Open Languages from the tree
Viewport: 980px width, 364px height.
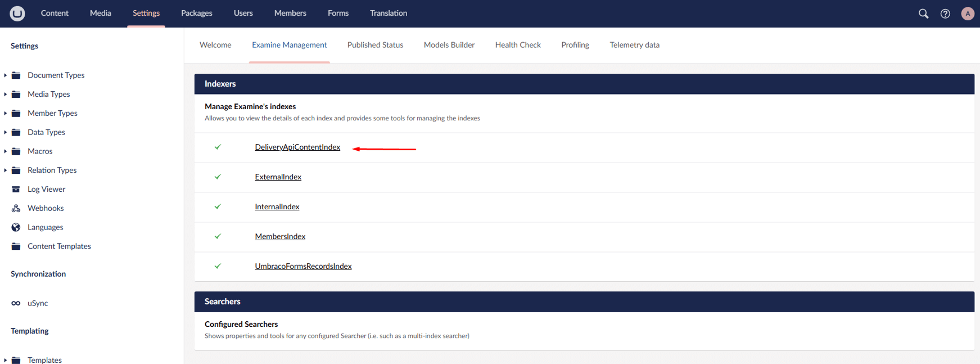(x=46, y=227)
